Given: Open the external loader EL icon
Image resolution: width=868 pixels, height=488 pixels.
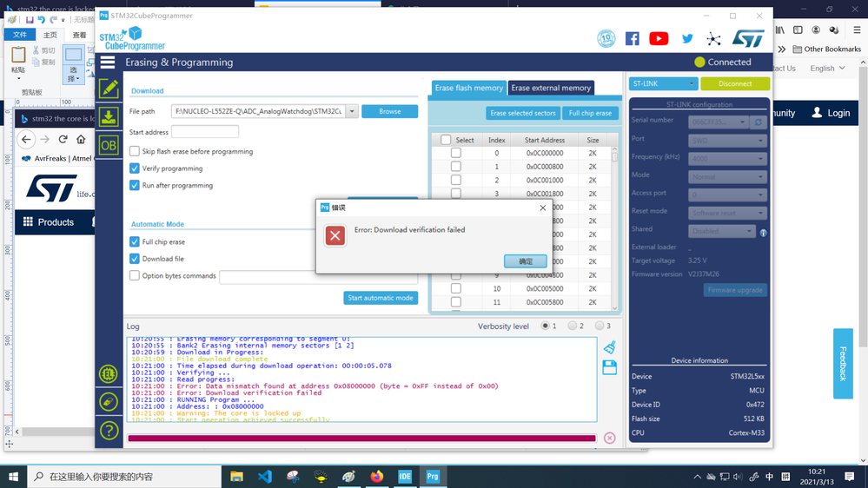Looking at the screenshot, I should click(109, 374).
